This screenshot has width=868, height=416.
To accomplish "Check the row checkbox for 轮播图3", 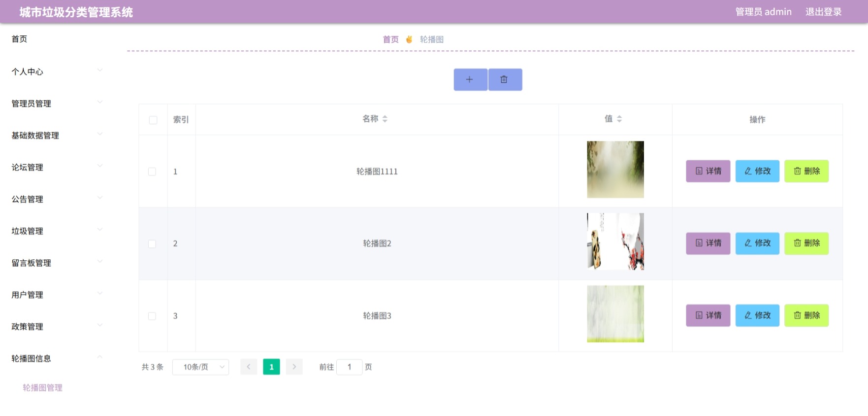I will 152,316.
